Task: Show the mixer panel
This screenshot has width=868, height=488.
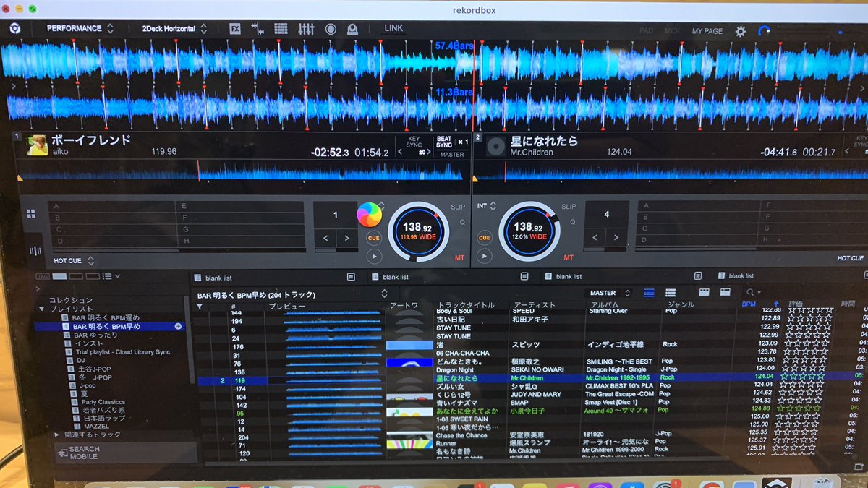Action: tap(306, 29)
